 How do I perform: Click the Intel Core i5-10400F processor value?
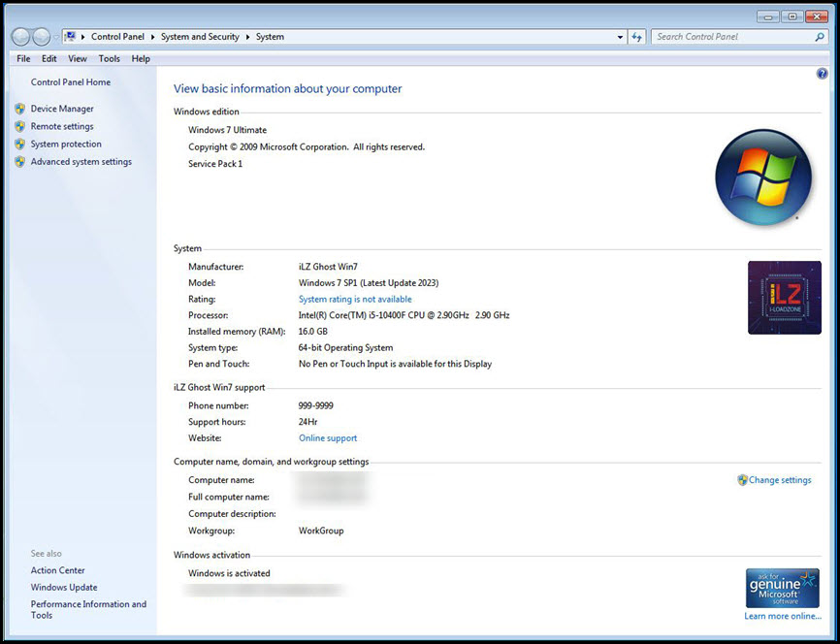pyautogui.click(x=404, y=315)
